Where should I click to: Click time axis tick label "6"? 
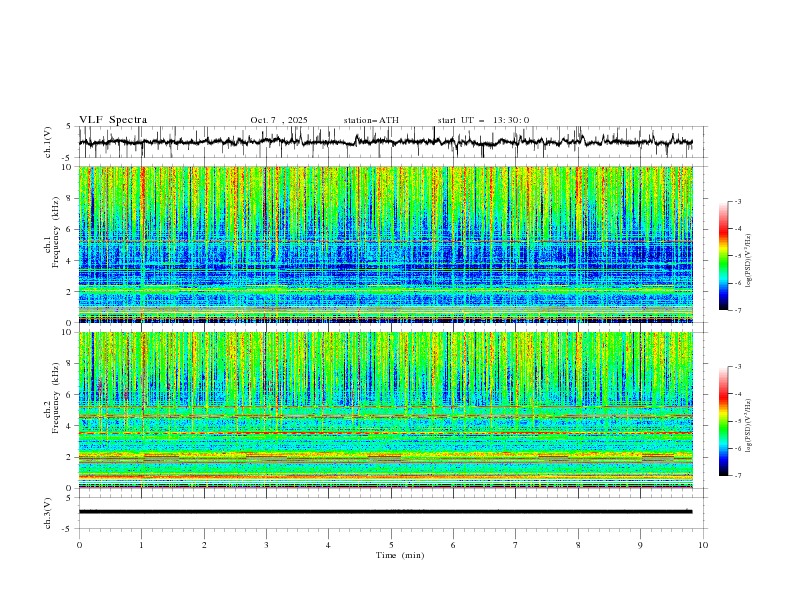point(453,545)
